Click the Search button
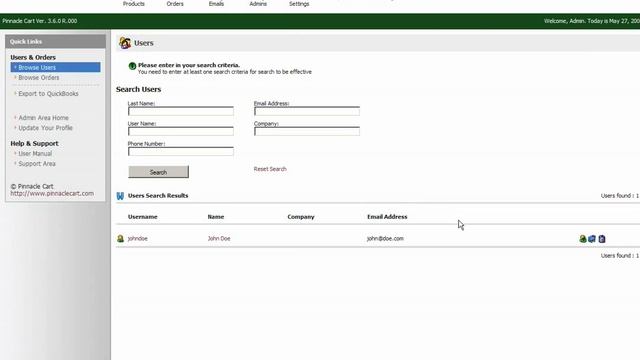640x360 pixels. pos(158,172)
